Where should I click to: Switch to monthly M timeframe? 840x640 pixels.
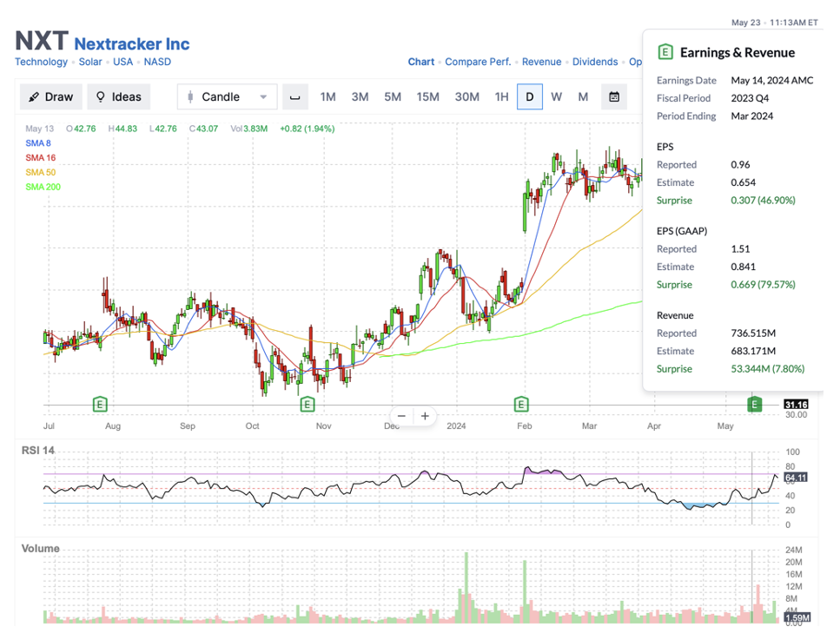[583, 97]
